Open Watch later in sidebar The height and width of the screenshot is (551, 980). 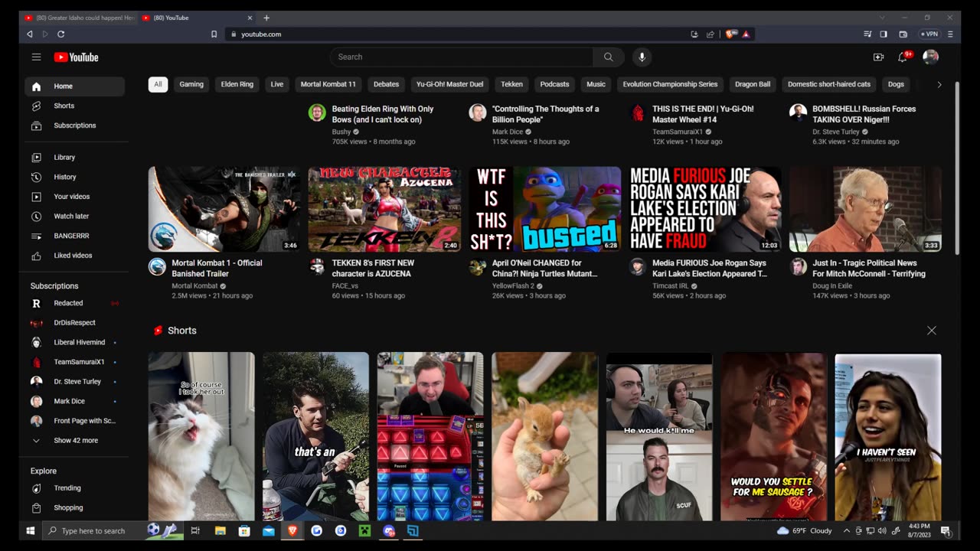point(75,216)
